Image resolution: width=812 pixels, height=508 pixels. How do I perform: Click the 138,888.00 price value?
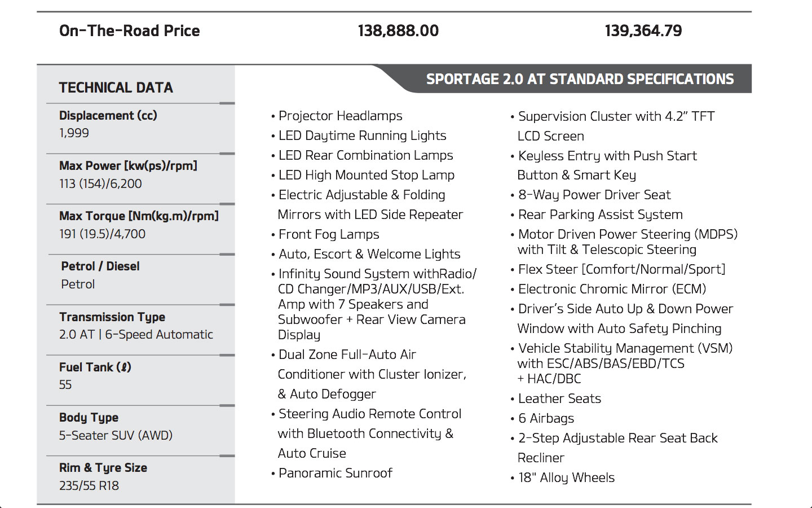[x=398, y=30]
